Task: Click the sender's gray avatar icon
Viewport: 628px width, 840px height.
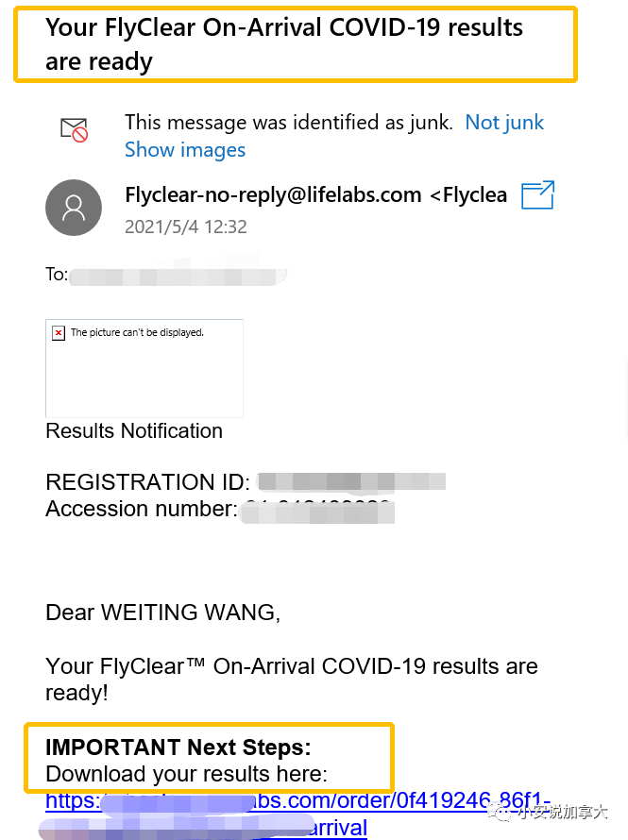Action: [x=74, y=208]
